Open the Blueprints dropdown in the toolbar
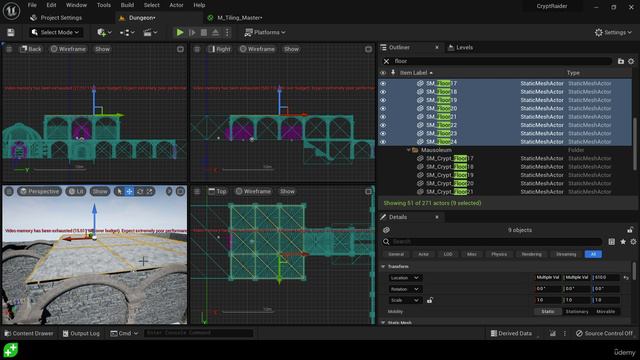640x360 pixels. (127, 32)
